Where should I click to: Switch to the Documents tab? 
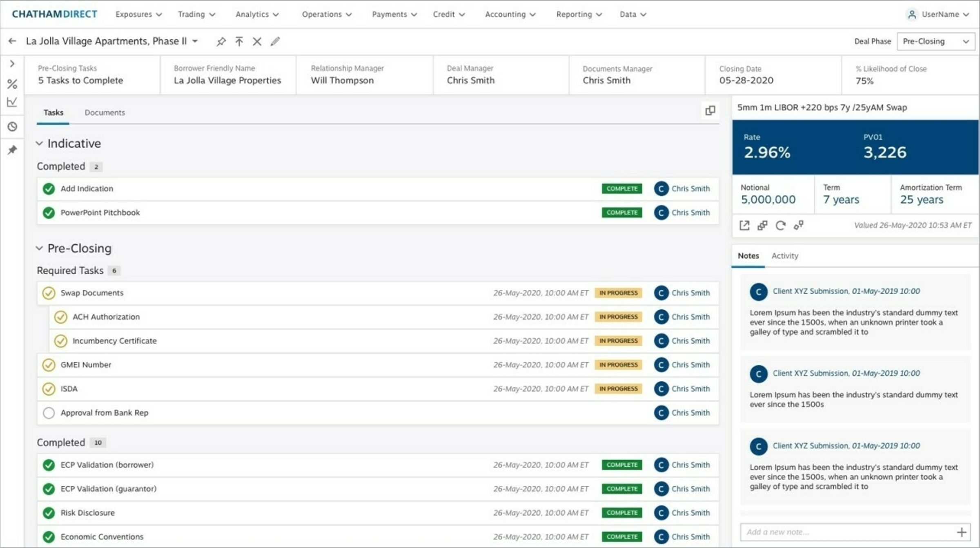coord(105,112)
